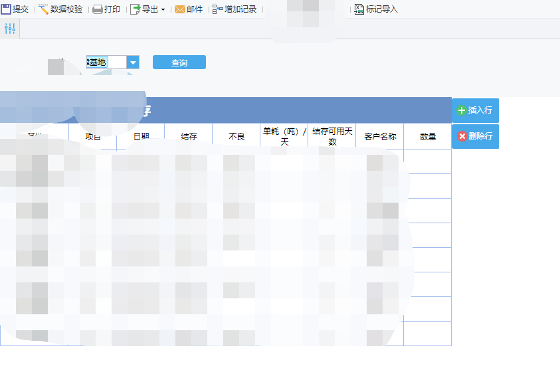Click the 查询 button
This screenshot has width=560, height=392.
coord(179,62)
